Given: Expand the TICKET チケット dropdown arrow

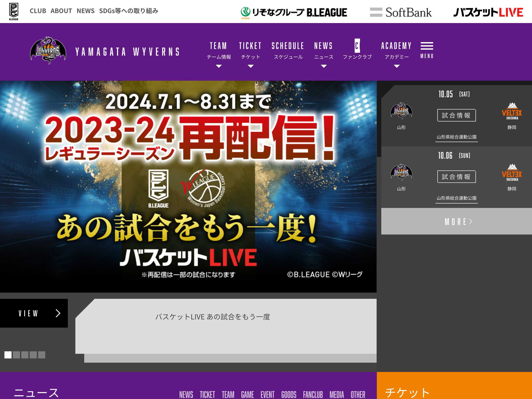Looking at the screenshot, I should point(251,66).
